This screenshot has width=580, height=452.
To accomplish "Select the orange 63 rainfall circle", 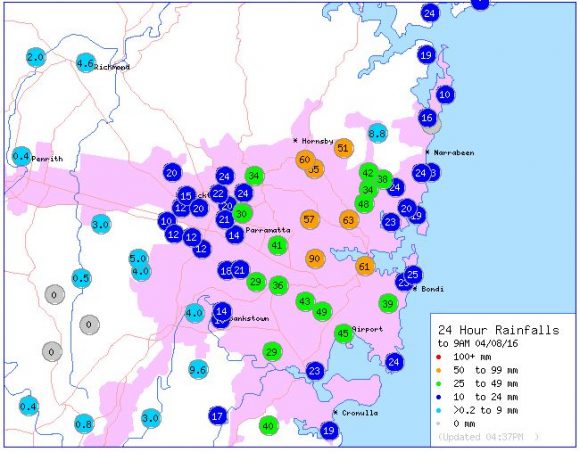I will [x=349, y=220].
